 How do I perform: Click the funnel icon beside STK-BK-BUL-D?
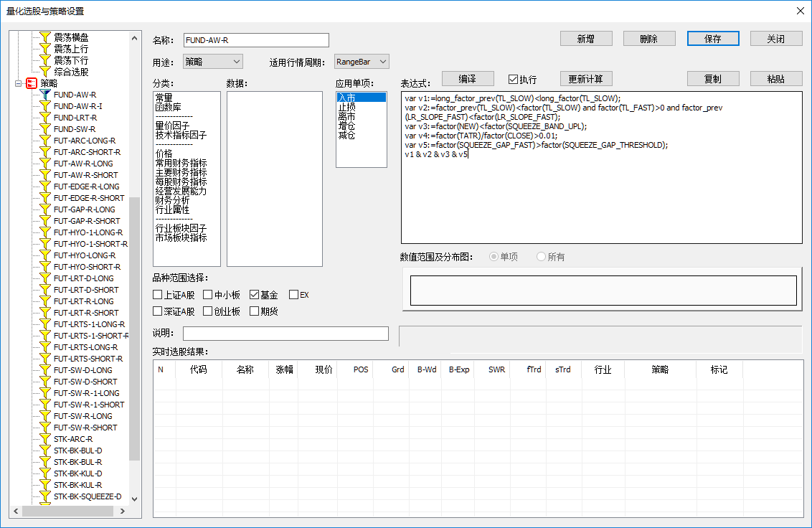tap(46, 451)
